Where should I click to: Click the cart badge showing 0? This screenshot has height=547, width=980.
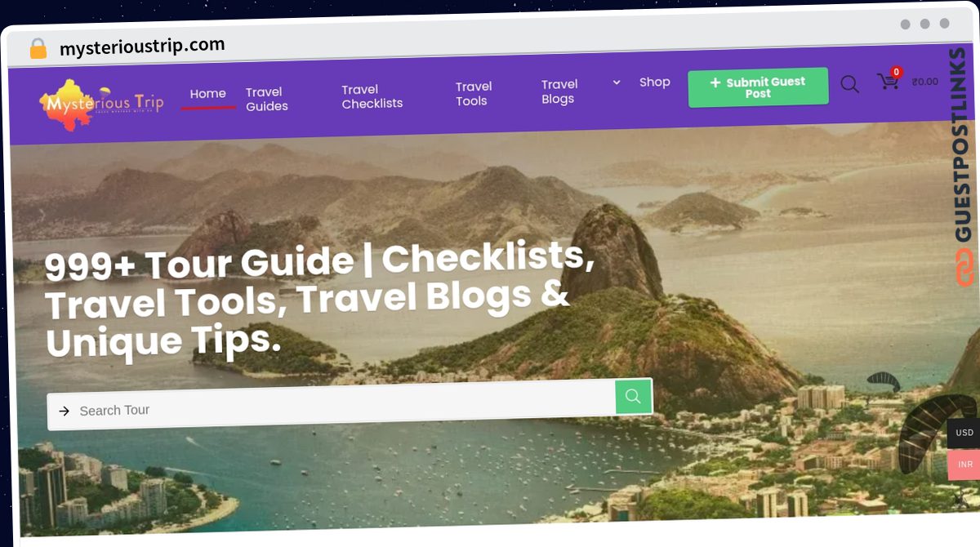click(x=896, y=72)
